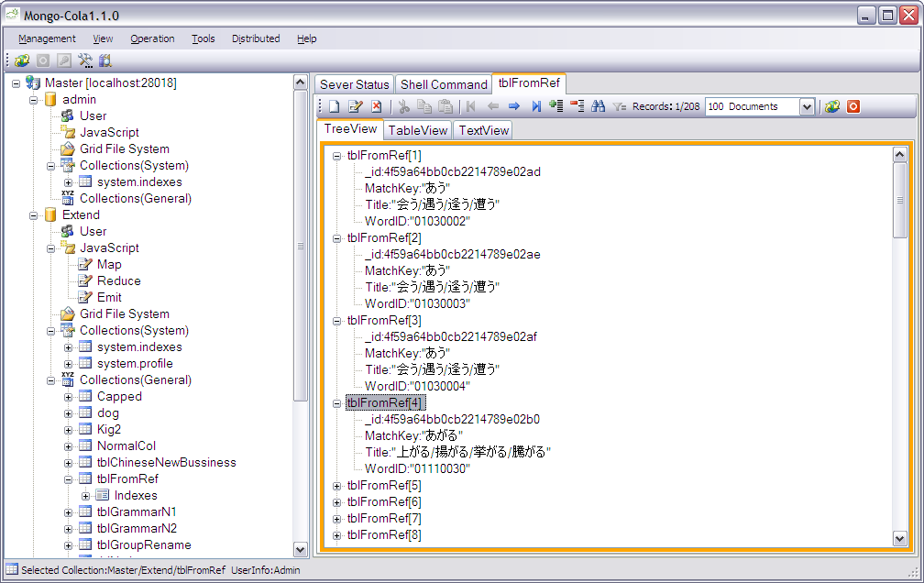
Task: Select the tblChineseNewBussiness collection
Action: pos(166,462)
